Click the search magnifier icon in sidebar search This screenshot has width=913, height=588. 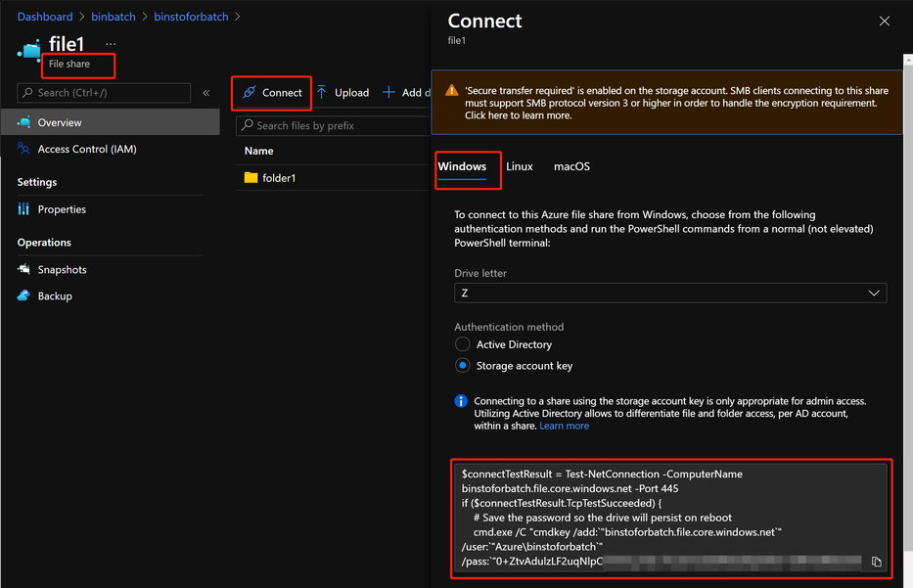27,93
